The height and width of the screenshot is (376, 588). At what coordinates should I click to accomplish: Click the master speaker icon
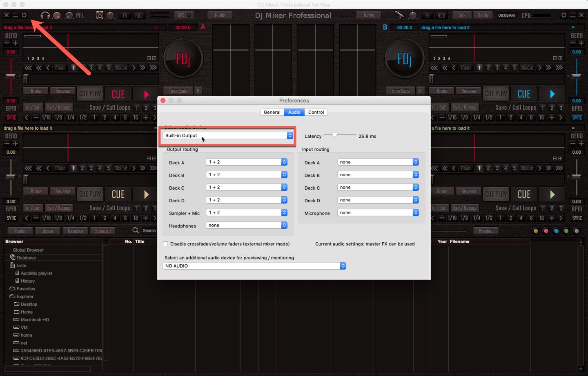[100, 15]
